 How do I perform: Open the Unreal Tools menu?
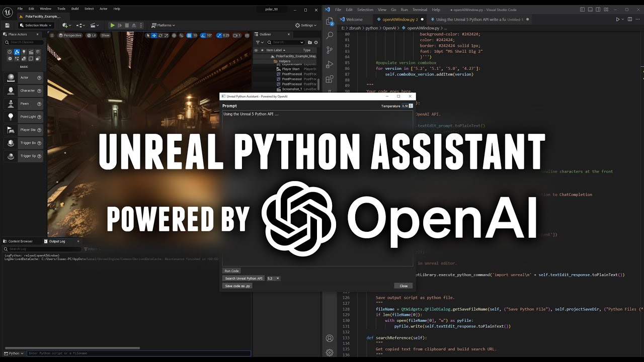pos(61,9)
